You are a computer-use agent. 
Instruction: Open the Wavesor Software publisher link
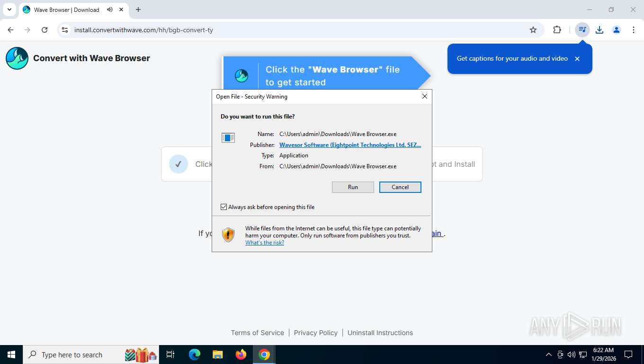[350, 145]
